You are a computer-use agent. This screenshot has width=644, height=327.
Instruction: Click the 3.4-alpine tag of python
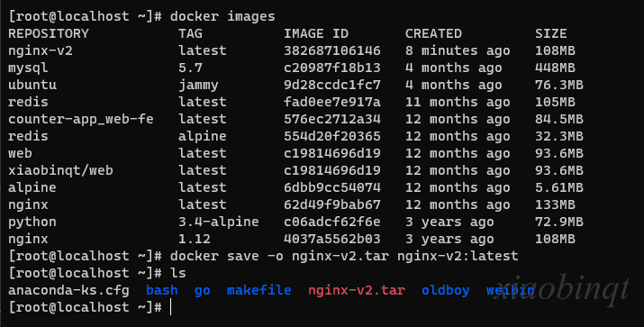(x=219, y=222)
